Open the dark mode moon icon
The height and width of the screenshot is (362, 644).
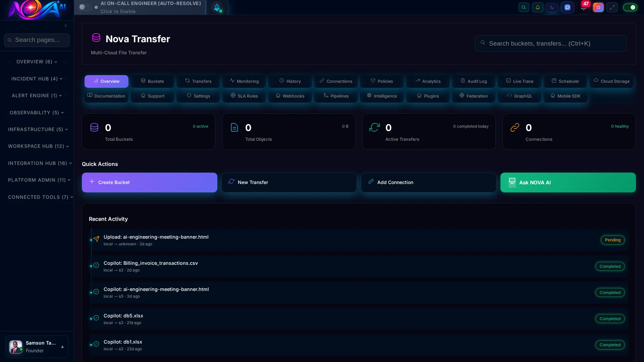(552, 7)
